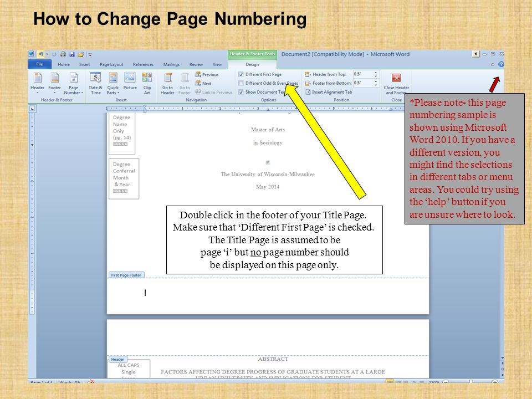
Task: Click the Undo icon in Quick Access Toolbar
Action: (40, 54)
